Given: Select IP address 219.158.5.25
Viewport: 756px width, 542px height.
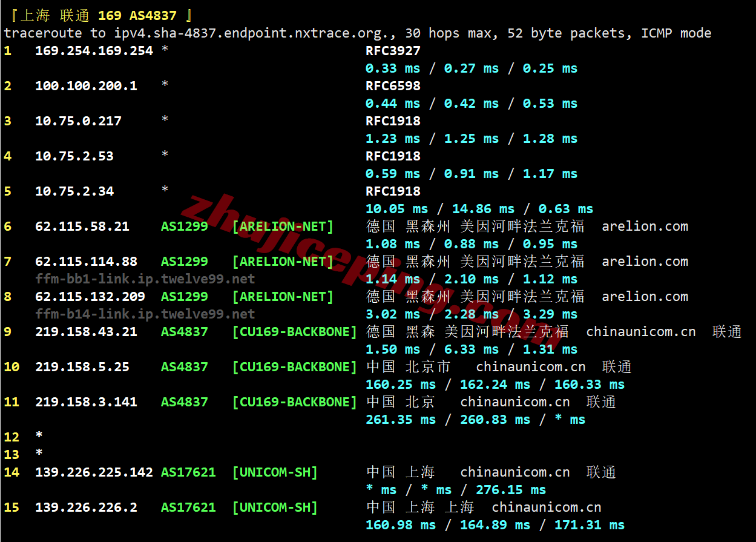Looking at the screenshot, I should pyautogui.click(x=82, y=367).
